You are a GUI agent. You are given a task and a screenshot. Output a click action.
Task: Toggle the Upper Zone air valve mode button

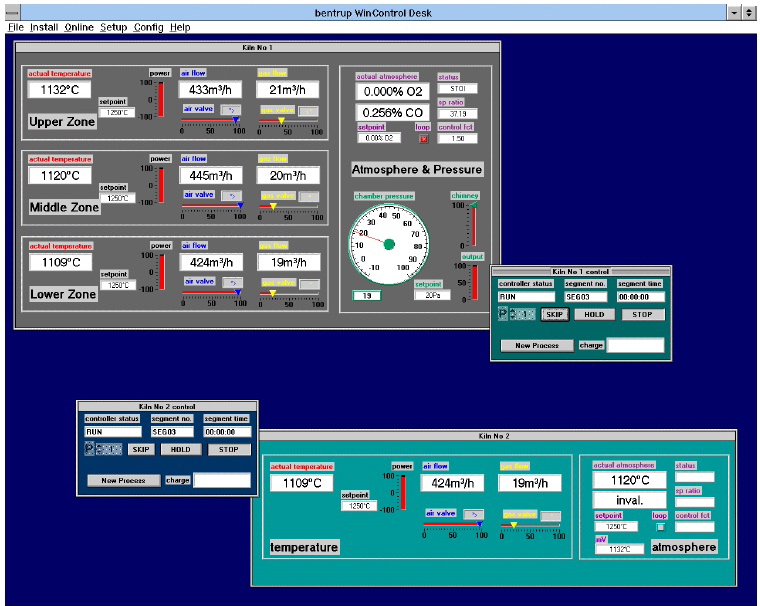pyautogui.click(x=231, y=110)
